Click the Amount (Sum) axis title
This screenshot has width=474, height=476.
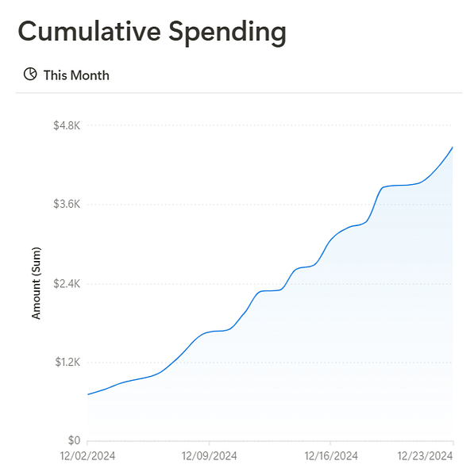(36, 283)
